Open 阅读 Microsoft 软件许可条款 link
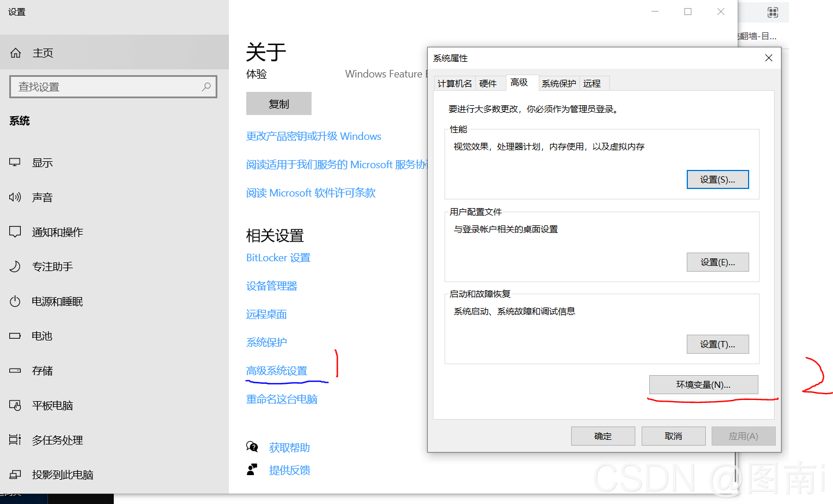The height and width of the screenshot is (504, 833). [x=311, y=193]
